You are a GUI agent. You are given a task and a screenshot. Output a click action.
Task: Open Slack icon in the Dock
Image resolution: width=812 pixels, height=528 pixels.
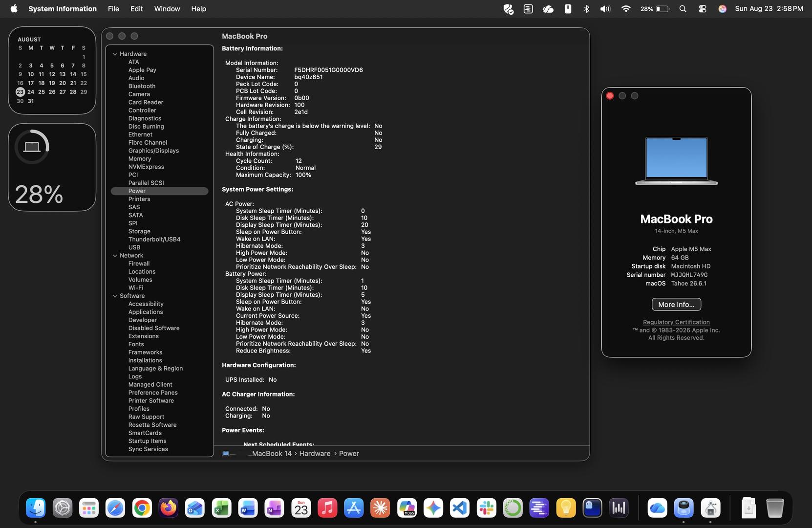487,508
